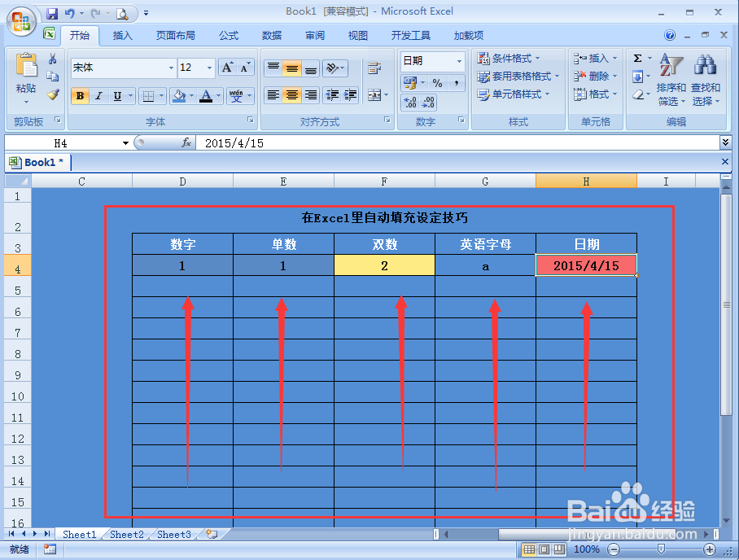Switch to 公式 ribbon tab

[229, 35]
